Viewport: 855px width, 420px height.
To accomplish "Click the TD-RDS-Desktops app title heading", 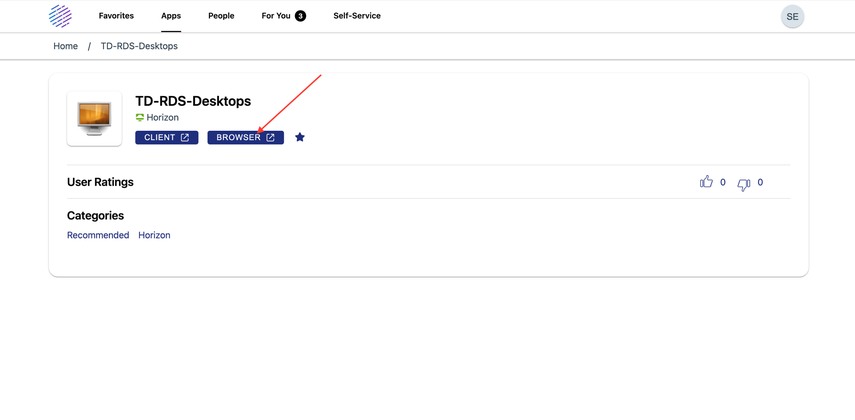I will 193,101.
